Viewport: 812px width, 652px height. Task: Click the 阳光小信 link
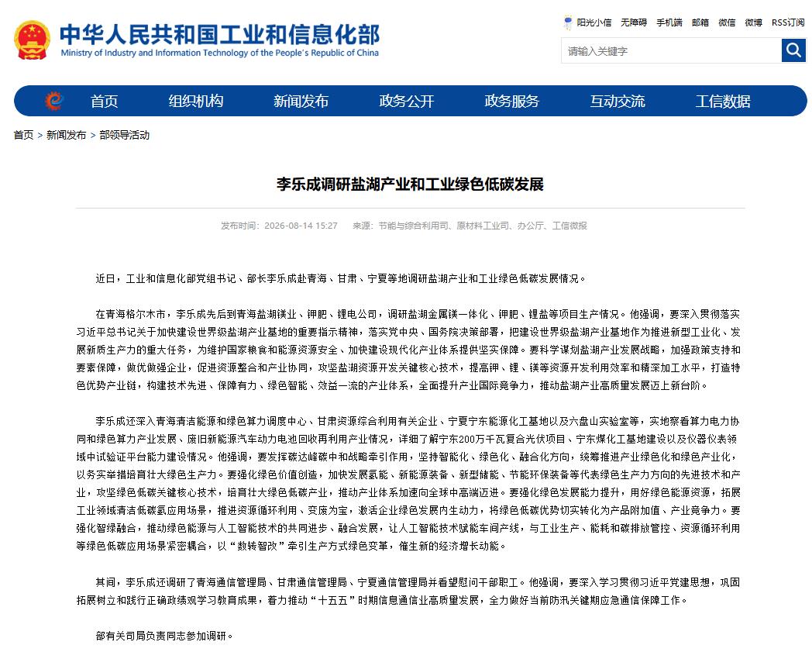click(x=594, y=22)
